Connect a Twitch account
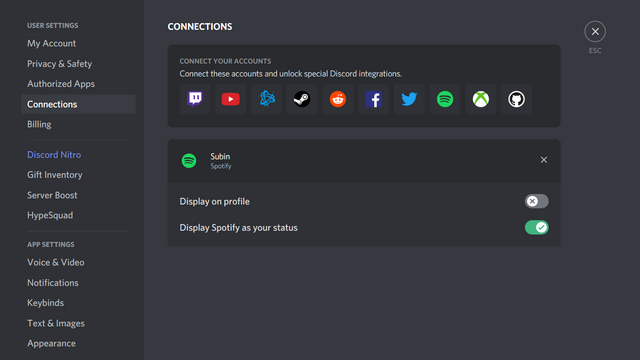This screenshot has width=640, height=360. click(x=195, y=99)
